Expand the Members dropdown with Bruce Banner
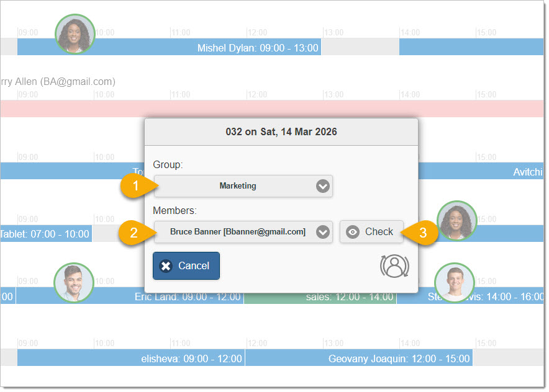This screenshot has height=392, width=549. pyautogui.click(x=243, y=232)
